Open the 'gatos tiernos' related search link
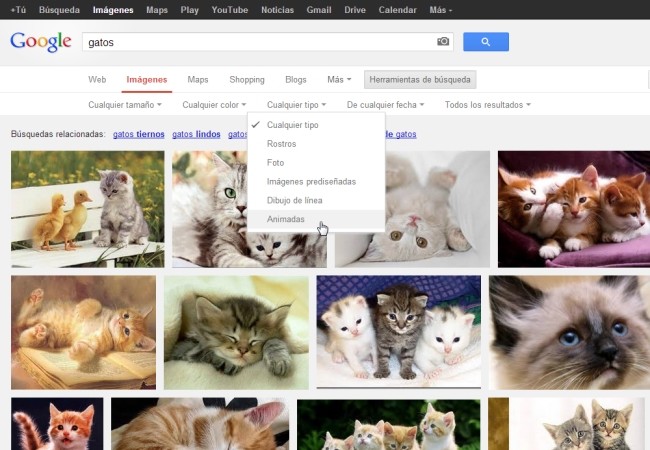This screenshot has width=650, height=450. [138, 134]
